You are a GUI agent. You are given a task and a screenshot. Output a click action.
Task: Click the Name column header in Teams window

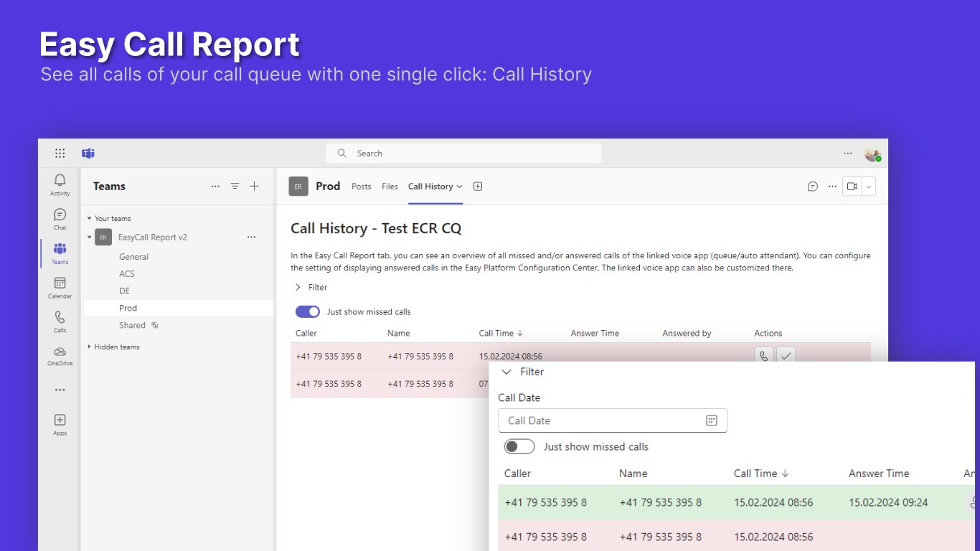[399, 333]
